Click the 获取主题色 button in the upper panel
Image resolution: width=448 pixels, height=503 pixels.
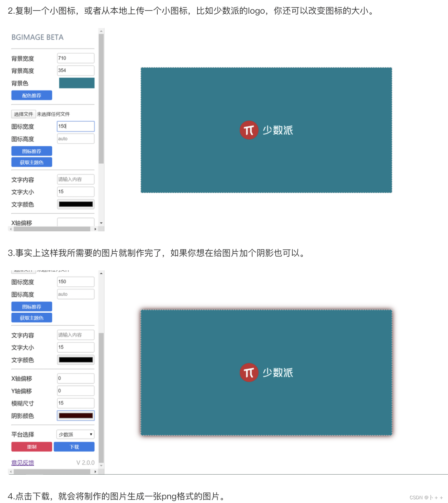point(32,162)
